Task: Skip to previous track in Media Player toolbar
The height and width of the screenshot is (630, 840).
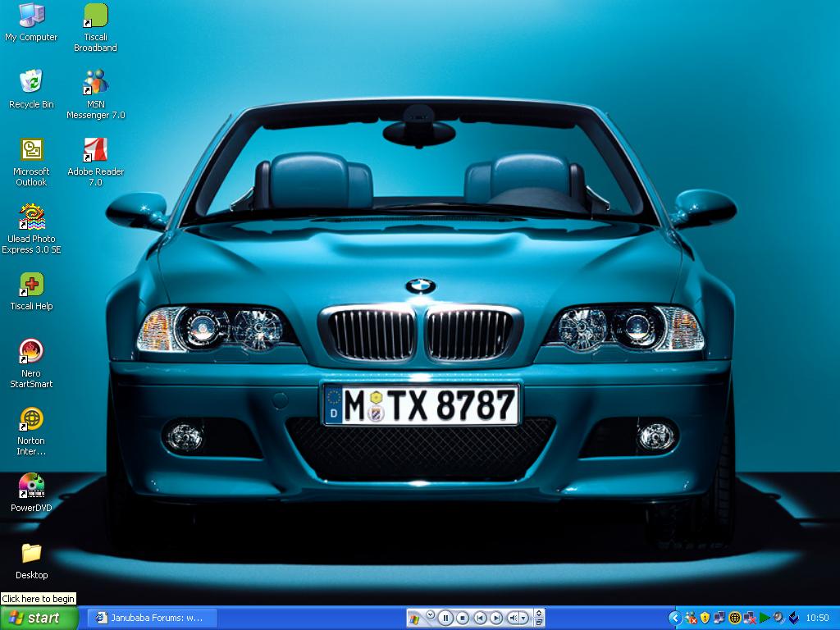Action: [x=480, y=619]
